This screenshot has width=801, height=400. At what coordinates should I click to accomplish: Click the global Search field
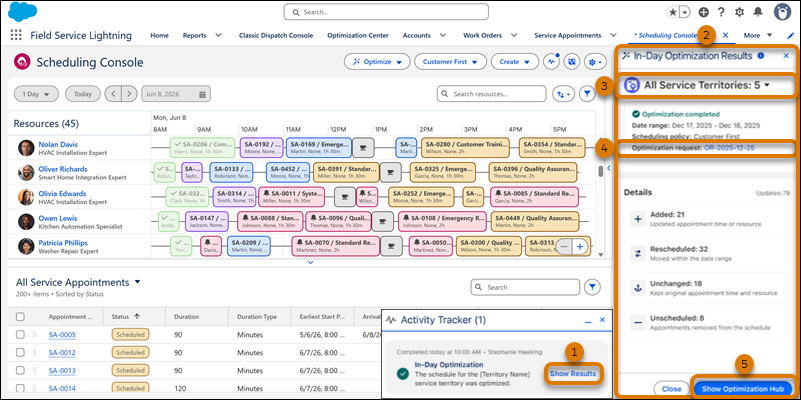pyautogui.click(x=386, y=12)
